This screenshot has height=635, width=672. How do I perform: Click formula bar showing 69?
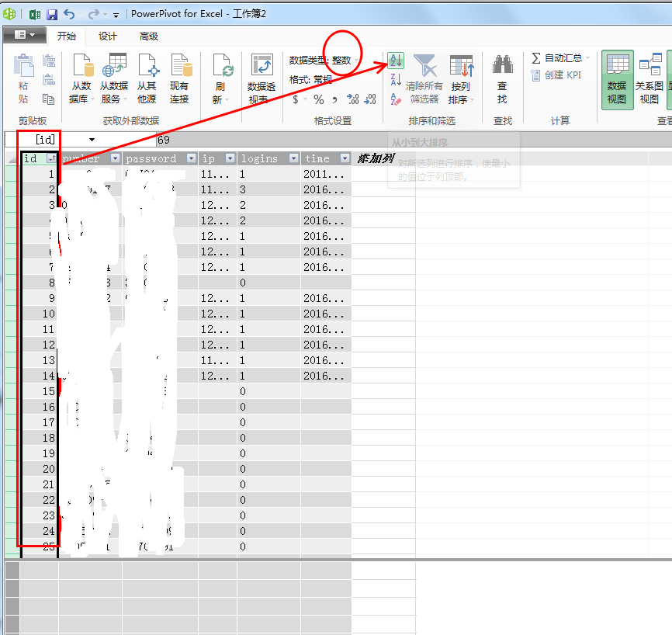tap(414, 140)
